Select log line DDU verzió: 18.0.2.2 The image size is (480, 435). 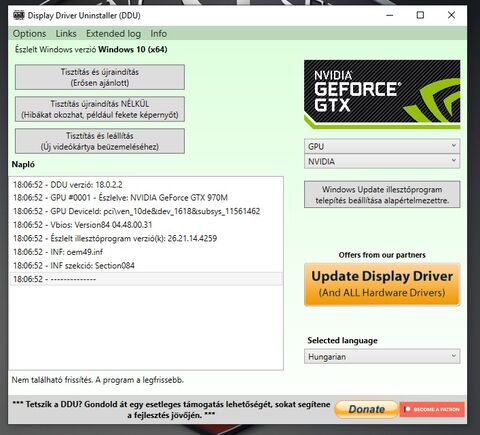pyautogui.click(x=146, y=184)
